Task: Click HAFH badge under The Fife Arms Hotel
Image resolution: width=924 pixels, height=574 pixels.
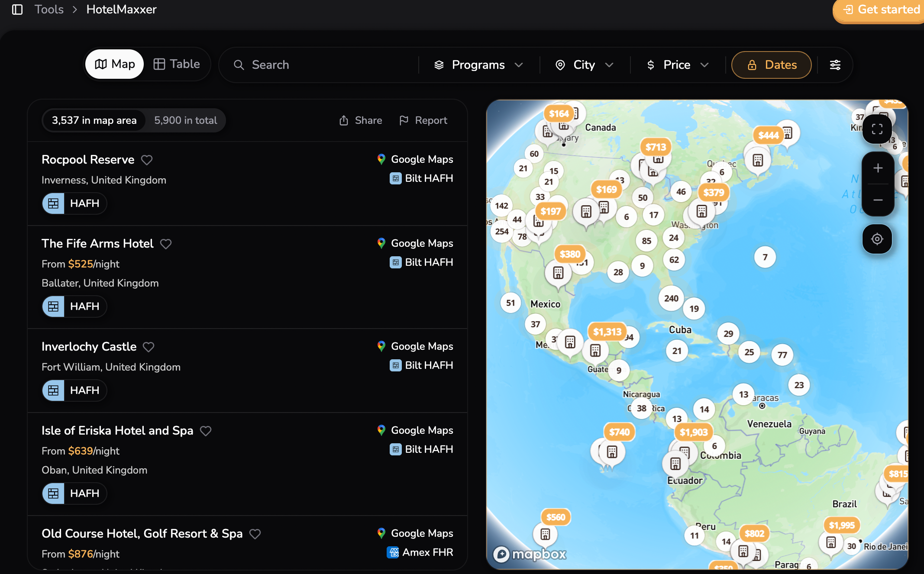Action: tap(74, 306)
